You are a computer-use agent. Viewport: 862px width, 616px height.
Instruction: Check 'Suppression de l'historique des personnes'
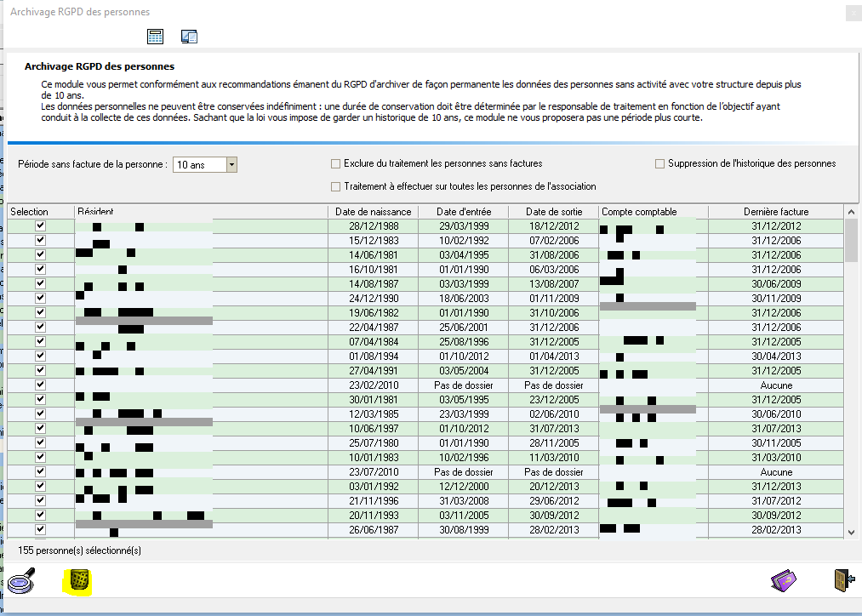click(x=659, y=163)
